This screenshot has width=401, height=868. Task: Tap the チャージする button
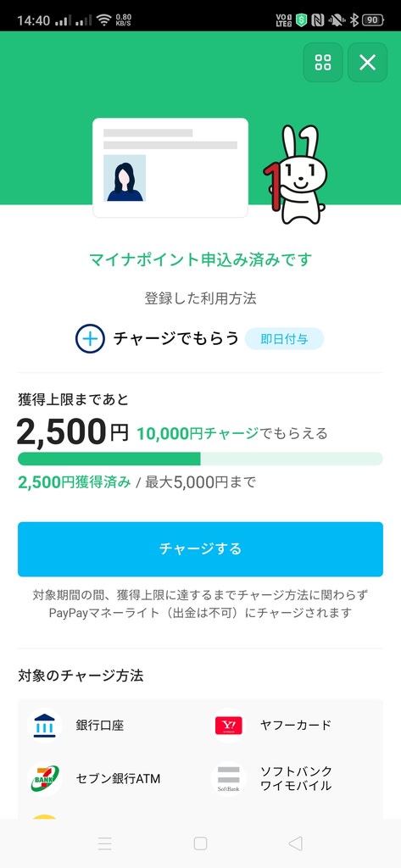coord(200,549)
